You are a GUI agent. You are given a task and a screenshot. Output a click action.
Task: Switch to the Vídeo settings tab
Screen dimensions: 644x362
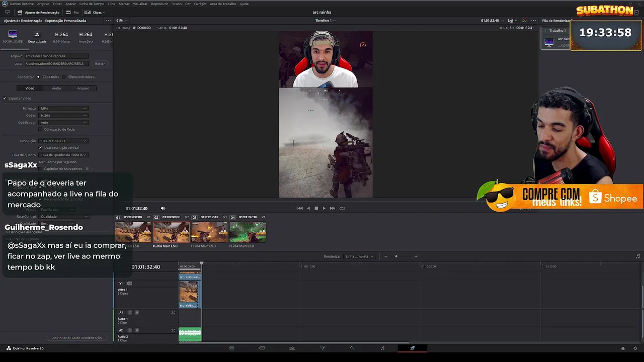pos(30,88)
